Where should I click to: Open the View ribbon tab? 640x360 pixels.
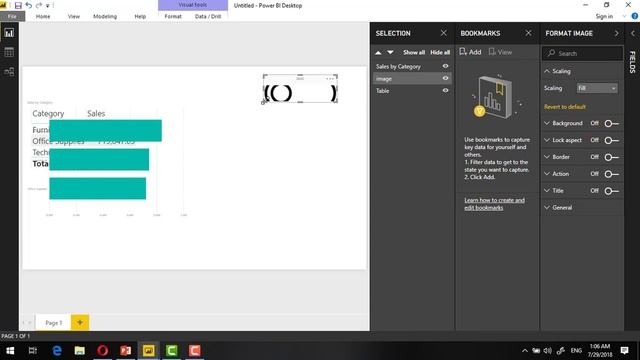click(74, 16)
